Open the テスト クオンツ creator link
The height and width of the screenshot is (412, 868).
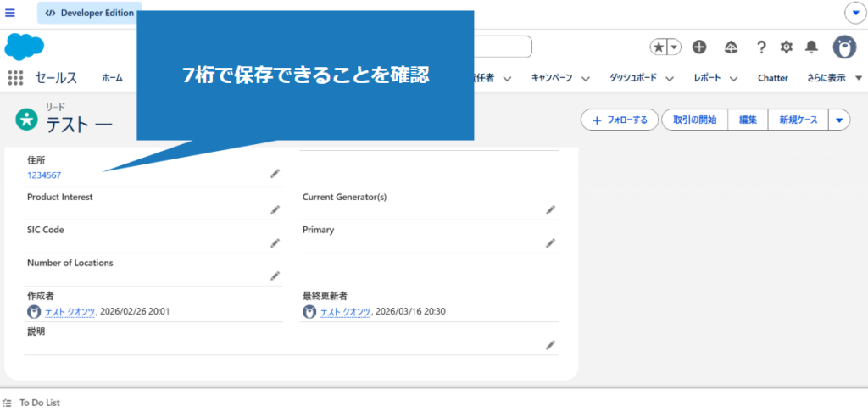(70, 312)
